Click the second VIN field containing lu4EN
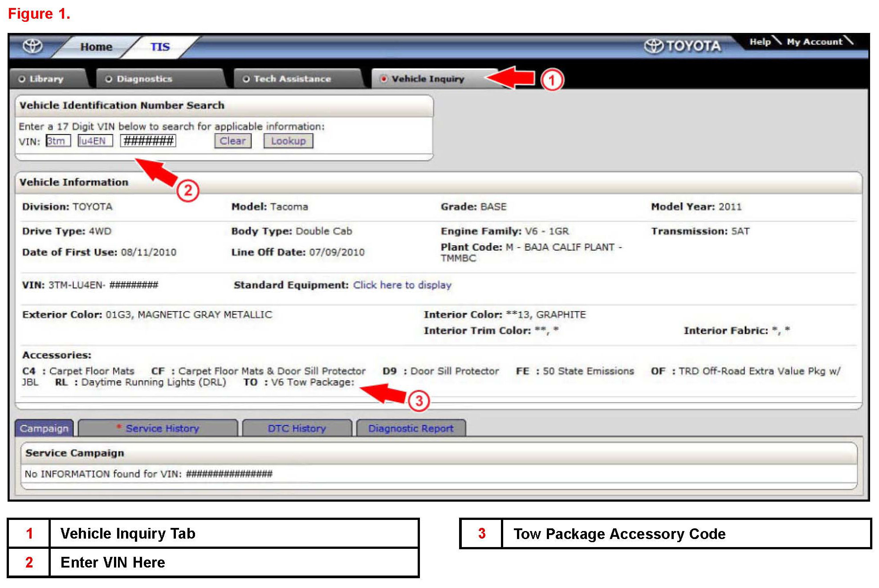The image size is (879, 588). pos(95,141)
